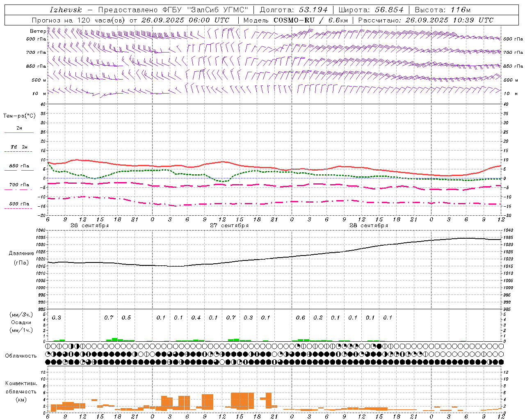Click the 'Прогноз на 120 часа(ов)' text
The image size is (525, 420).
point(79,20)
